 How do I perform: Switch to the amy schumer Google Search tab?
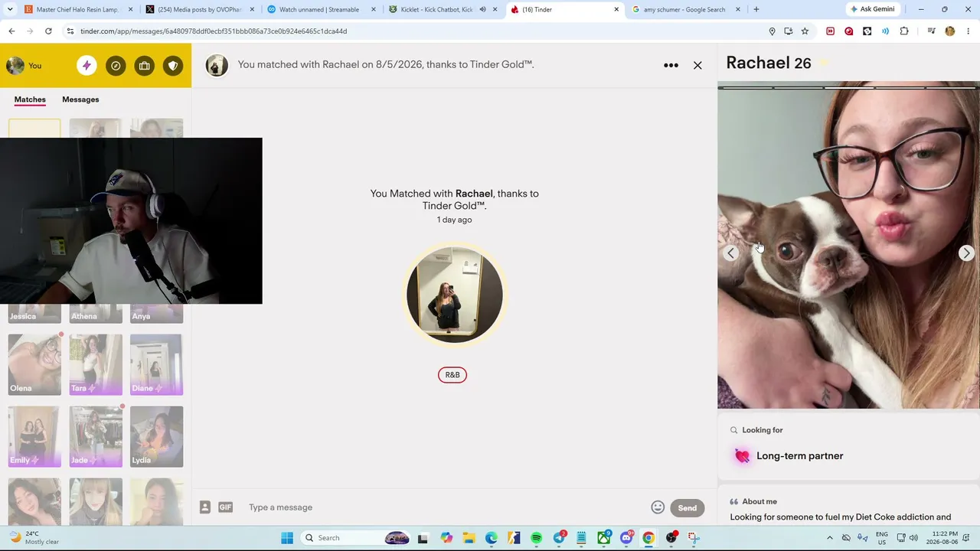(x=684, y=10)
